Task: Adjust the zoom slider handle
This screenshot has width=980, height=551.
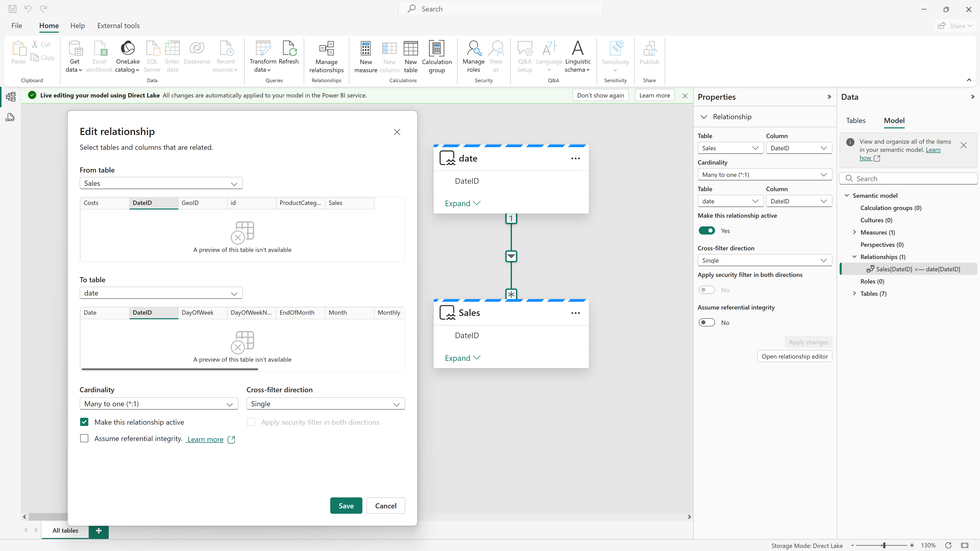Action: (x=884, y=545)
